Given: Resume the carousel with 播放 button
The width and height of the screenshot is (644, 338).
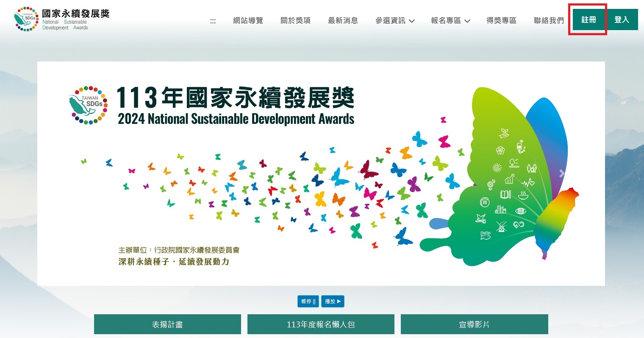Looking at the screenshot, I should (333, 302).
